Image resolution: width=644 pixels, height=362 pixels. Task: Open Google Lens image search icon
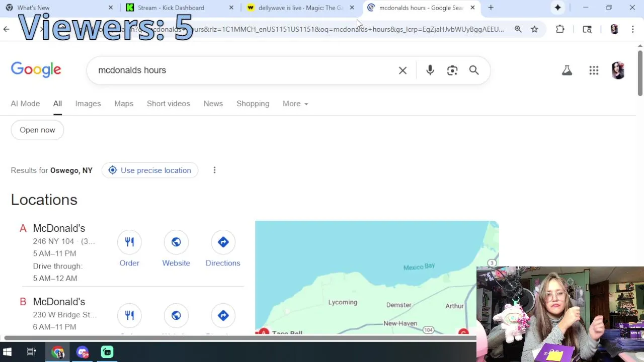click(x=452, y=70)
